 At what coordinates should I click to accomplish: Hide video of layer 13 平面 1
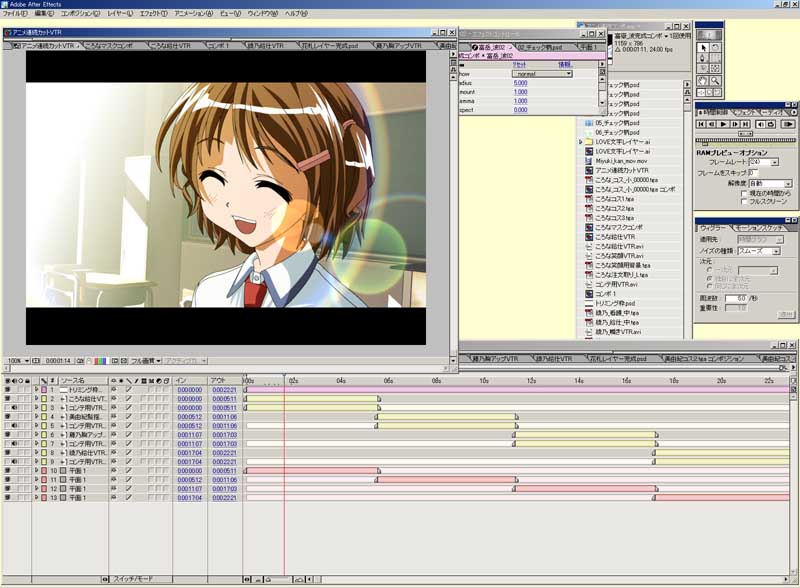click(7, 498)
